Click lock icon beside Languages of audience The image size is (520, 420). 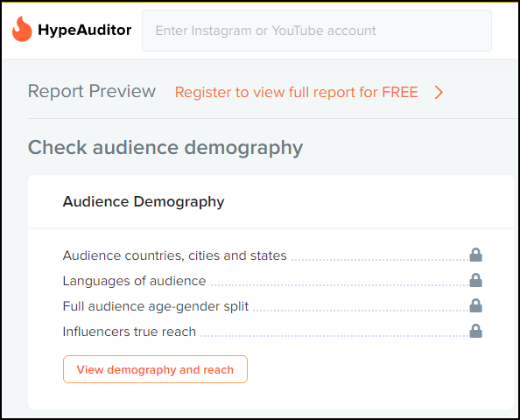point(475,280)
